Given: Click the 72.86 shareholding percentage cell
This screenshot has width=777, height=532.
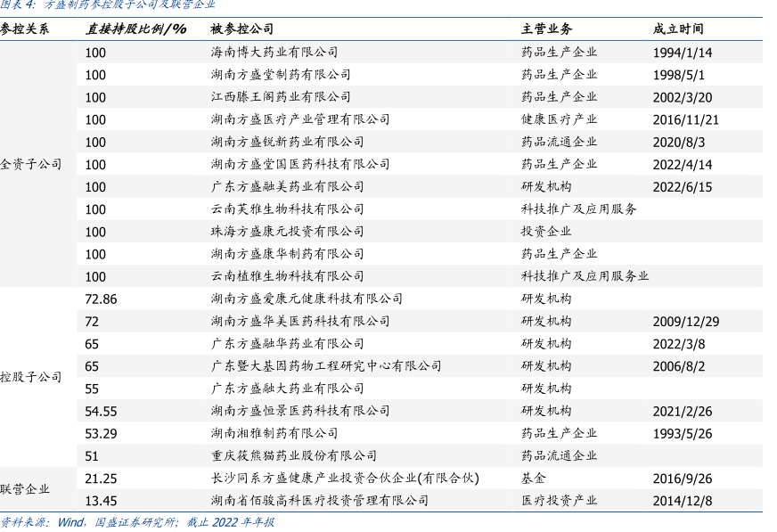Looking at the screenshot, I should (x=101, y=299).
